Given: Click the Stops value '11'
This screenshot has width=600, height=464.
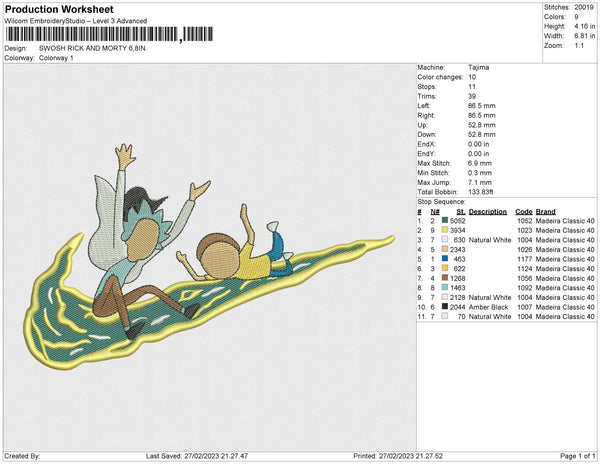Looking at the screenshot, I should pyautogui.click(x=471, y=86).
